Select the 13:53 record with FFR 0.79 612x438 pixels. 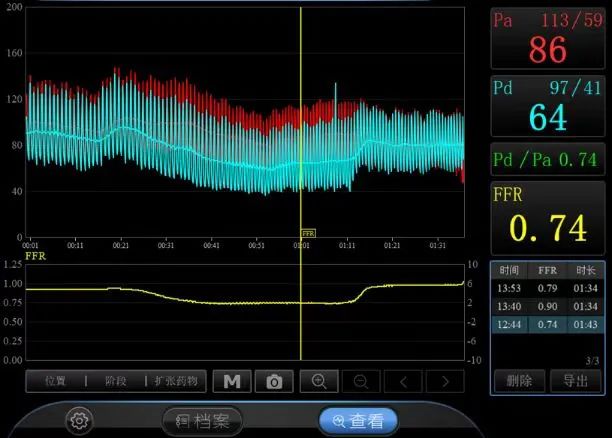click(x=547, y=289)
